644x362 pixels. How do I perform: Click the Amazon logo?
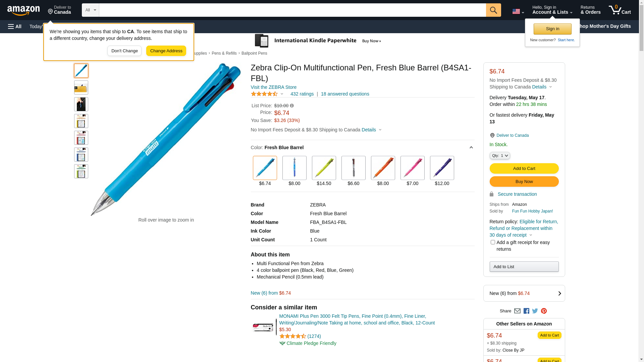pos(23,11)
